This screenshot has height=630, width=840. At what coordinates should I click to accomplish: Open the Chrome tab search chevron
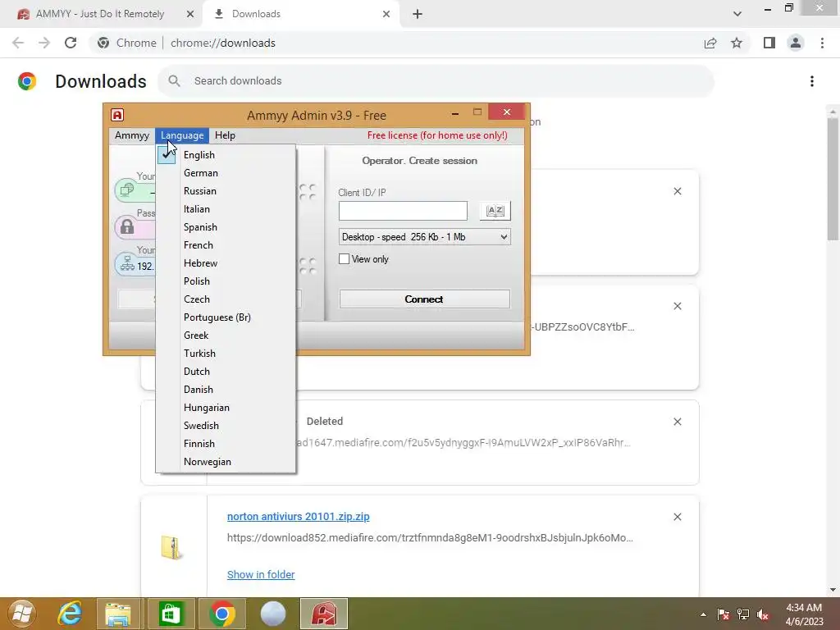(x=737, y=14)
